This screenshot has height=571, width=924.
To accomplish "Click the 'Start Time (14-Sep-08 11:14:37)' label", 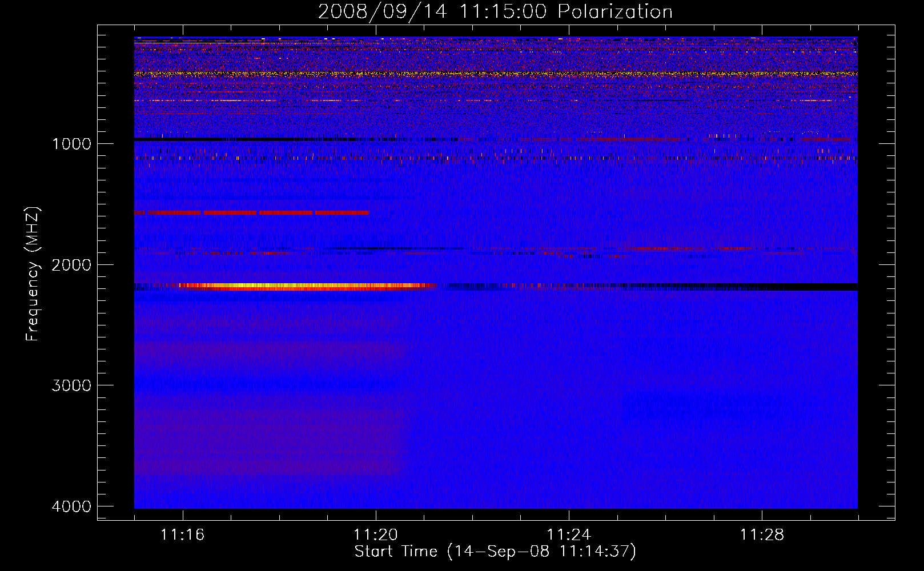I will point(495,552).
